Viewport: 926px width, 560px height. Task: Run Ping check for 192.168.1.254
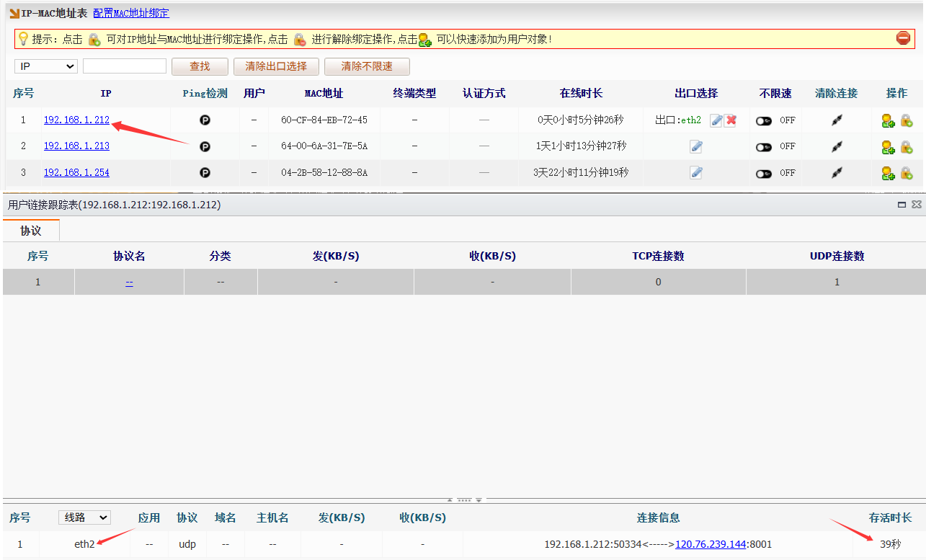click(x=205, y=173)
